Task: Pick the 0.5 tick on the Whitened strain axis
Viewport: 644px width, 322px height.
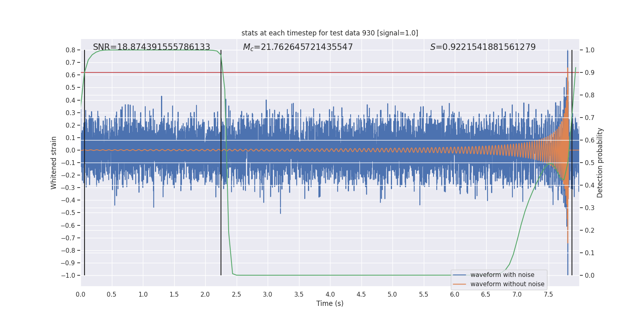Action: coord(70,88)
